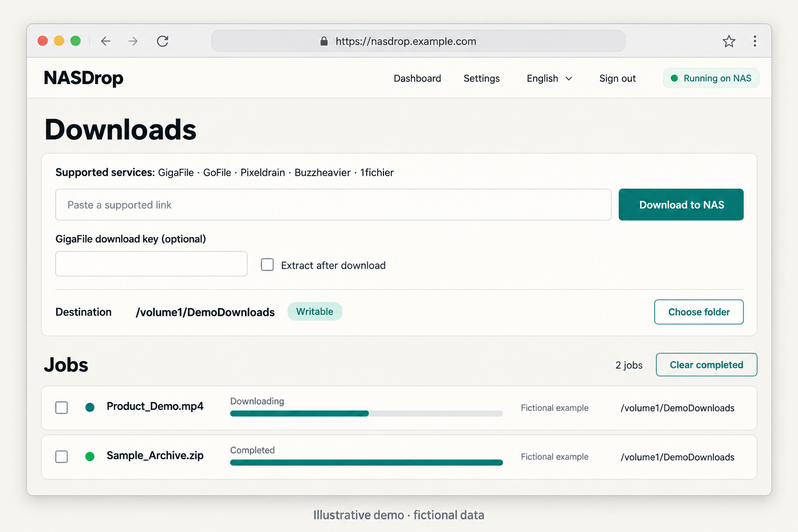Image resolution: width=798 pixels, height=532 pixels.
Task: Open the English language dropdown
Action: pyautogui.click(x=550, y=78)
